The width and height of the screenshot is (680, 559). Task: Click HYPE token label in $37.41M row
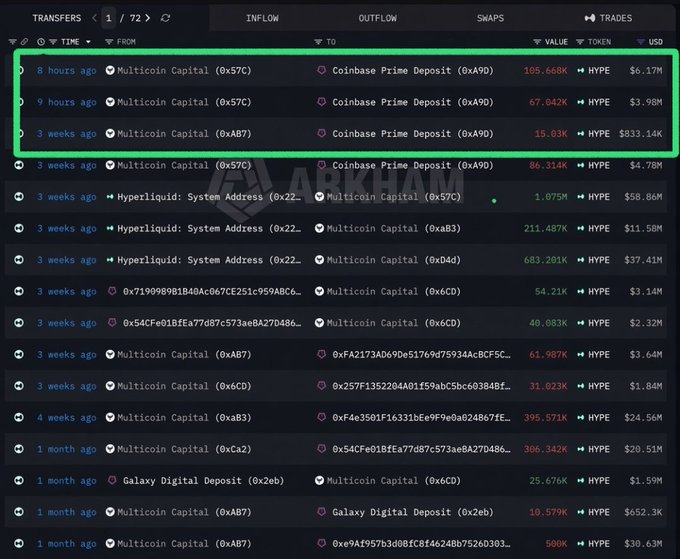click(599, 260)
